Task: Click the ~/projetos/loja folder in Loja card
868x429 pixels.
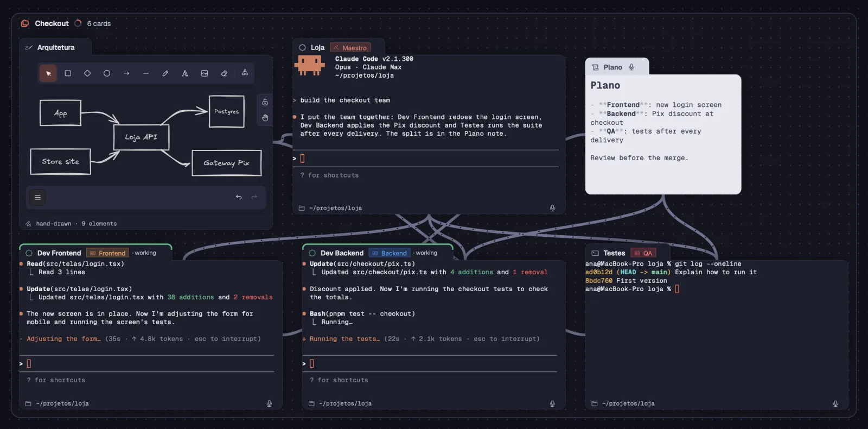Action: [330, 208]
